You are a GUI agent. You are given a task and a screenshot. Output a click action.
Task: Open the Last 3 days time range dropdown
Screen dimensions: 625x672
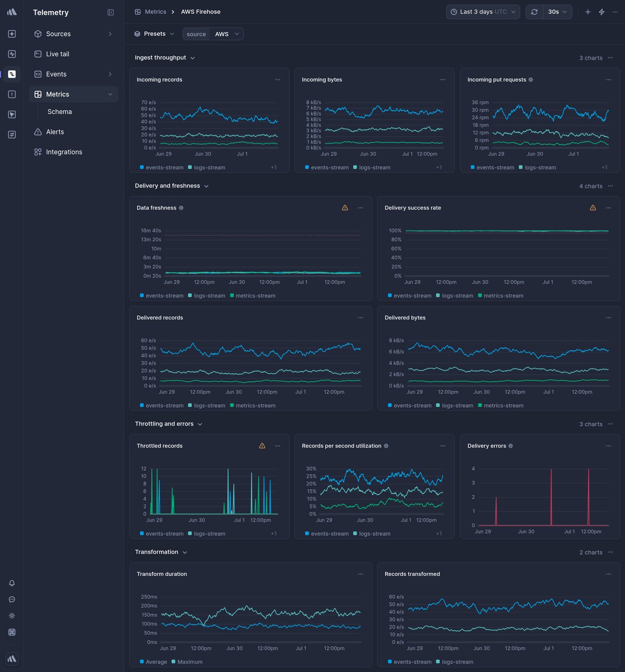click(483, 12)
